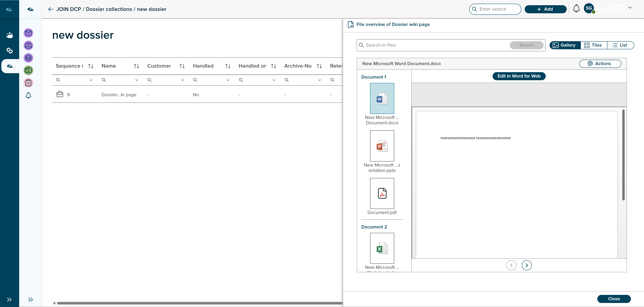Sort the table by Name column
Screen dimensions: 644x307
(x=136, y=66)
